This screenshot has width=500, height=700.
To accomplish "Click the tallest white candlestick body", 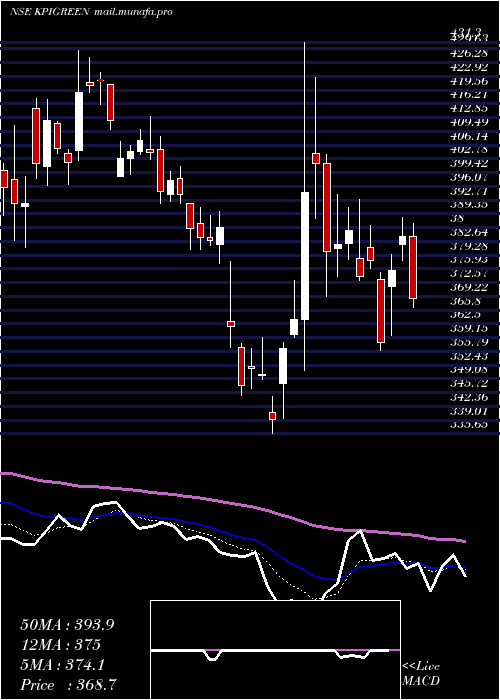I will pyautogui.click(x=305, y=256).
